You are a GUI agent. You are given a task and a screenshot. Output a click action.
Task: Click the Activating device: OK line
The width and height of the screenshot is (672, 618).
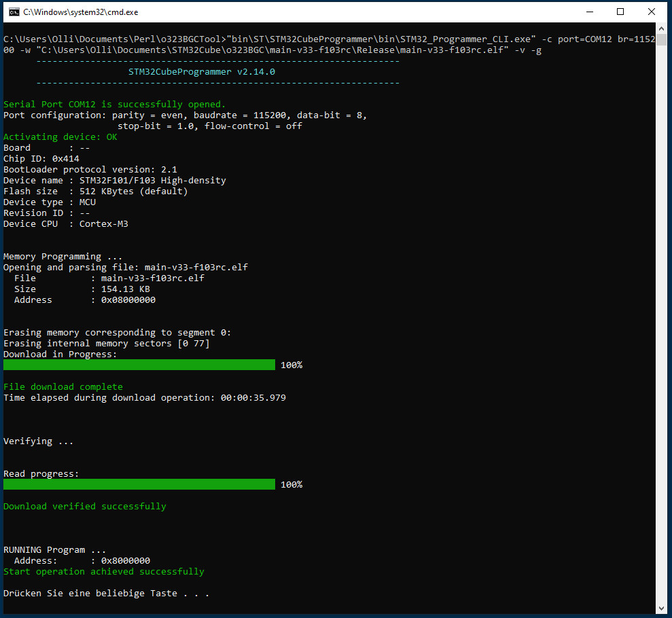(x=60, y=137)
